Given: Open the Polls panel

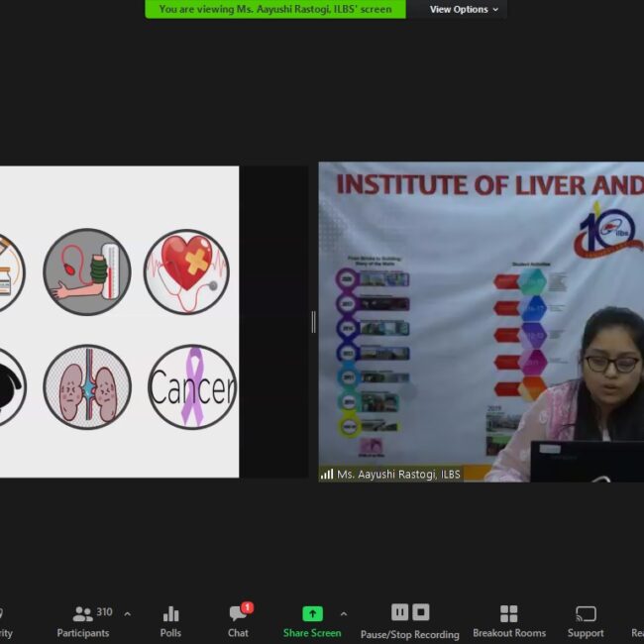Looking at the screenshot, I should click(x=170, y=621).
